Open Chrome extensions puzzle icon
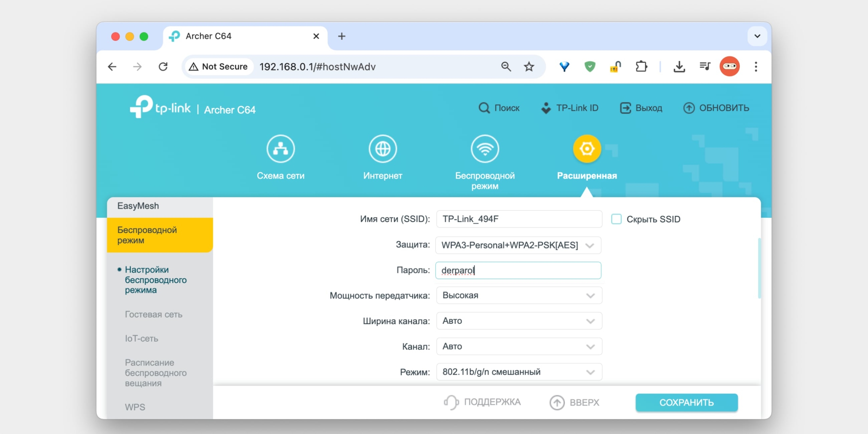Screen dimensions: 868x434 (x=641, y=66)
